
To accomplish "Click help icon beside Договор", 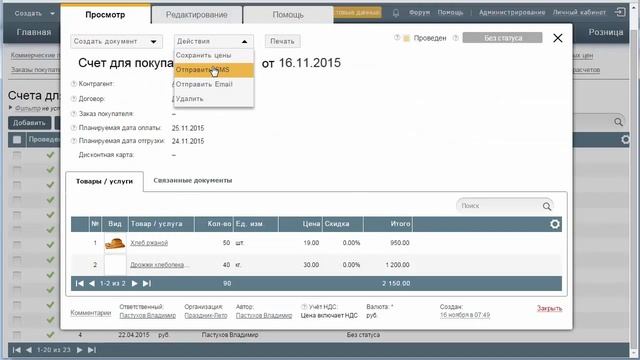I will (x=74, y=99).
